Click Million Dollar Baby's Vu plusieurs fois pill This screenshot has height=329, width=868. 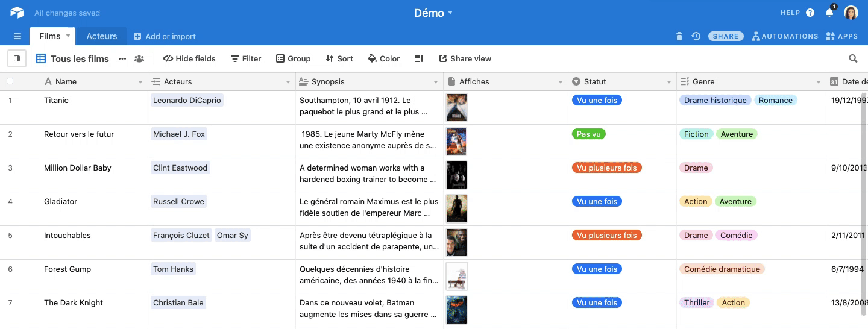607,168
